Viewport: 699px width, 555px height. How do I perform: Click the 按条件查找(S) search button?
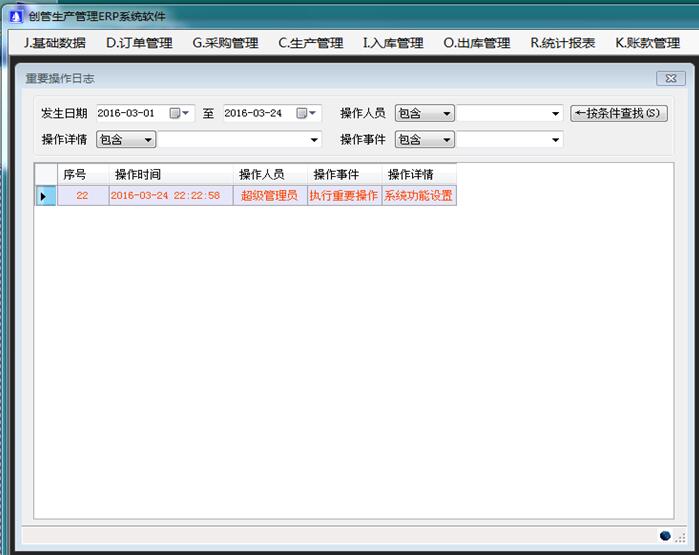click(x=618, y=113)
